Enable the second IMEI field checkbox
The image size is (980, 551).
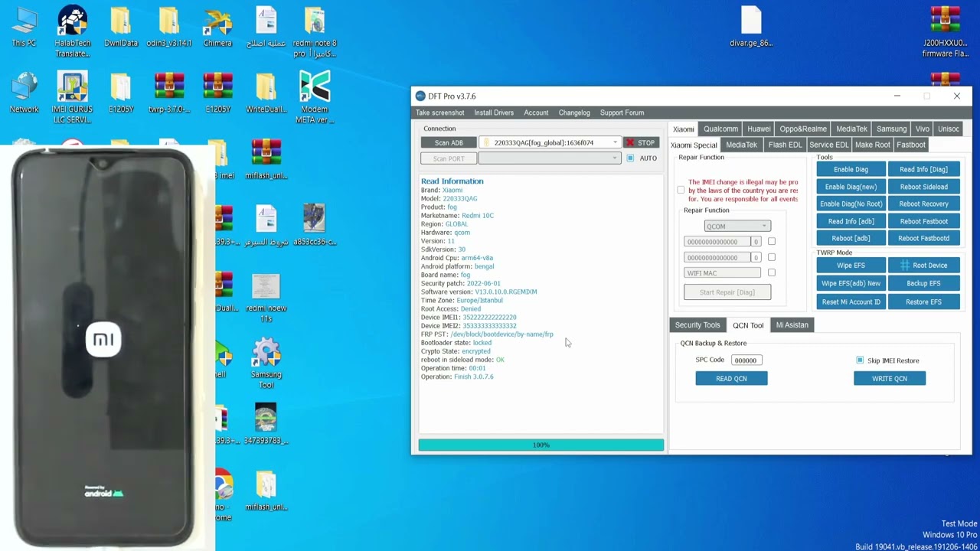coord(771,257)
